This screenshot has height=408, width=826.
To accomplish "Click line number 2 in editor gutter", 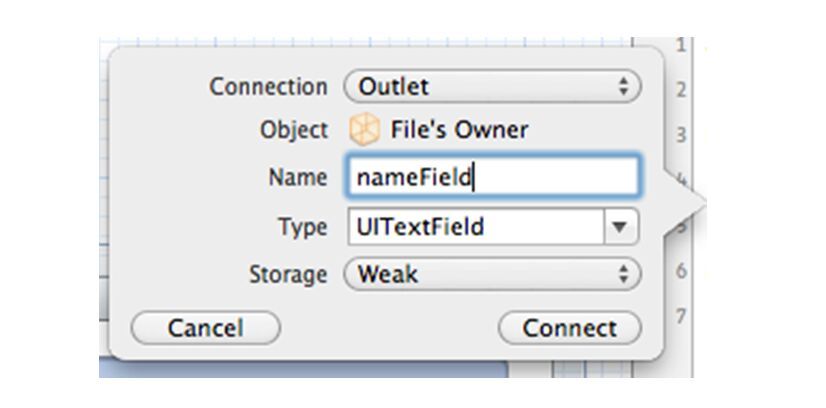I will click(681, 90).
